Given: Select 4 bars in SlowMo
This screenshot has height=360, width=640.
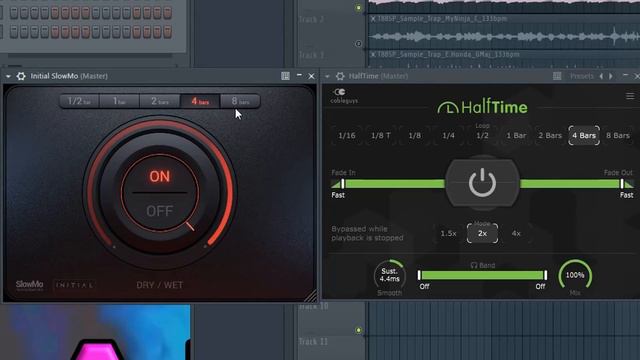Looking at the screenshot, I should [200, 101].
